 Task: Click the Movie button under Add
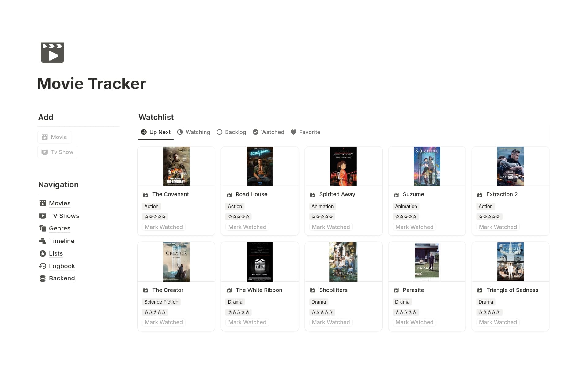point(55,137)
